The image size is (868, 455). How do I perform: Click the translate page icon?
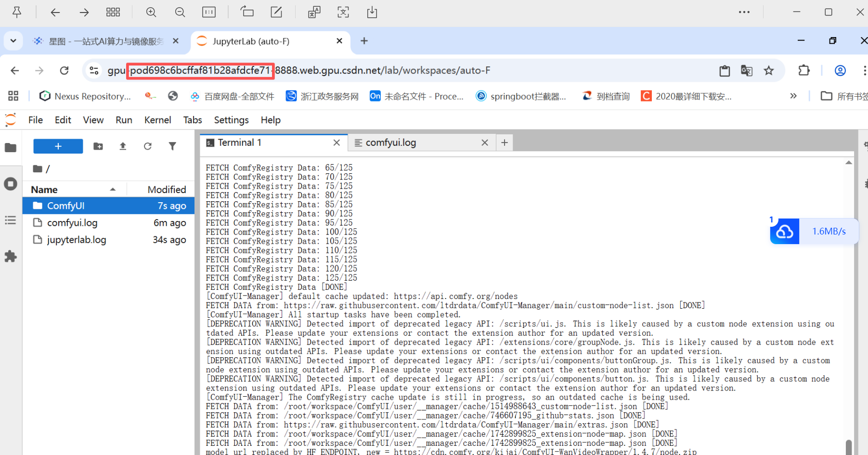747,71
